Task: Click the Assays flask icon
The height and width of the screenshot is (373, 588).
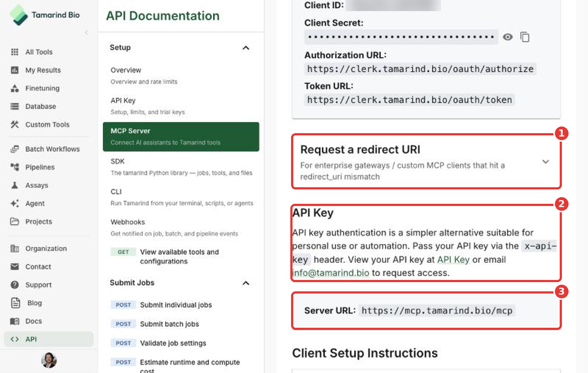Action: [15, 185]
